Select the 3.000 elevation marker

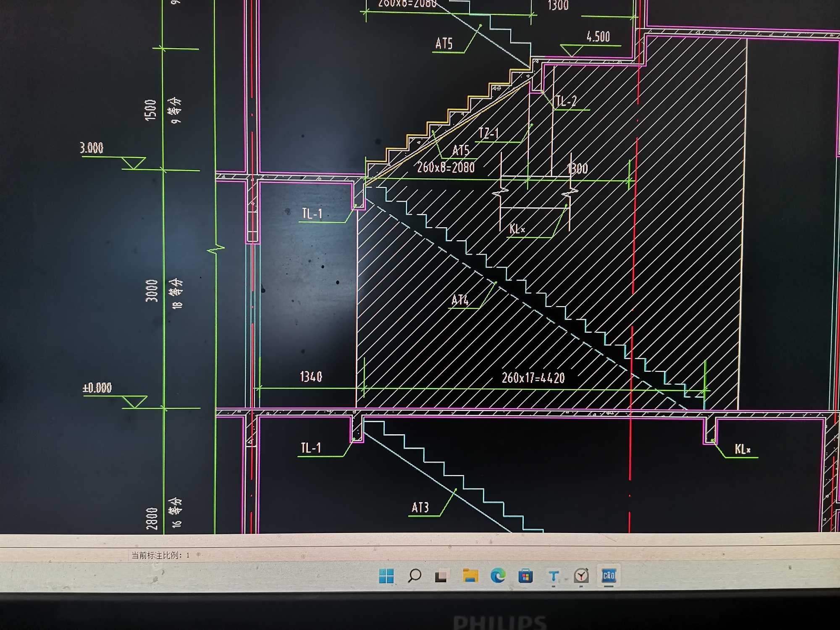[x=92, y=148]
